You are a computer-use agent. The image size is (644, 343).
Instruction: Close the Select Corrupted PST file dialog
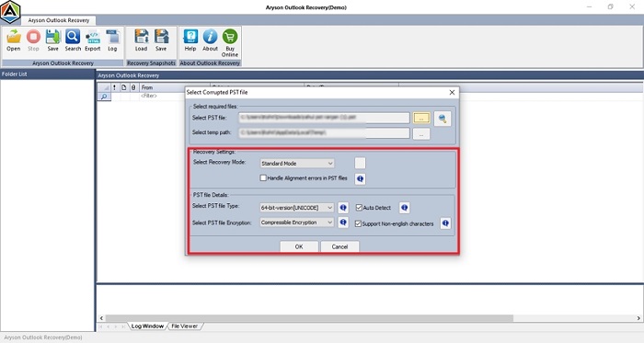(452, 92)
